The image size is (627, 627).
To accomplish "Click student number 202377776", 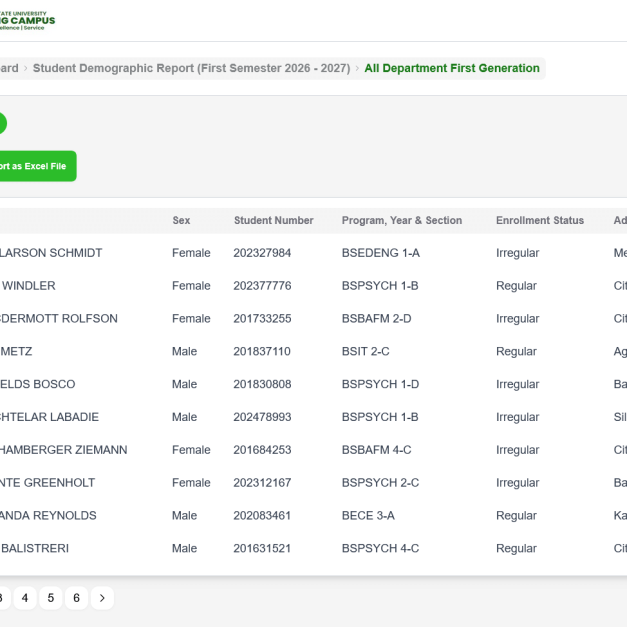I will [x=262, y=286].
